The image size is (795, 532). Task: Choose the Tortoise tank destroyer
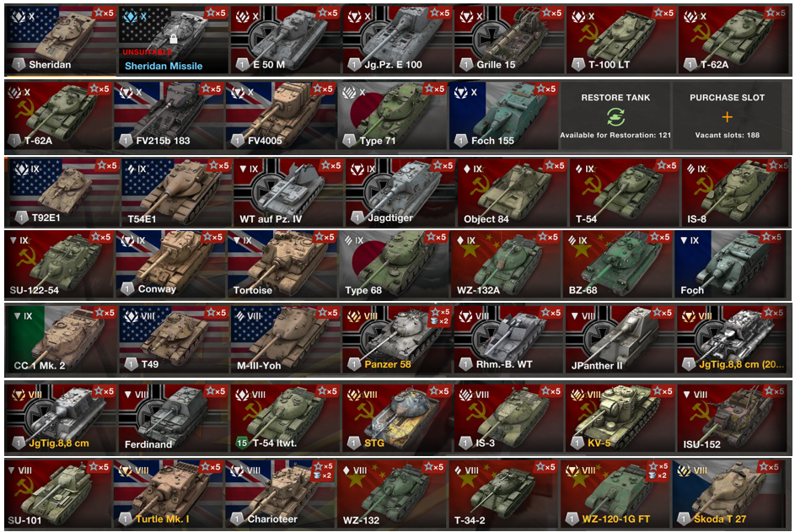(282, 264)
